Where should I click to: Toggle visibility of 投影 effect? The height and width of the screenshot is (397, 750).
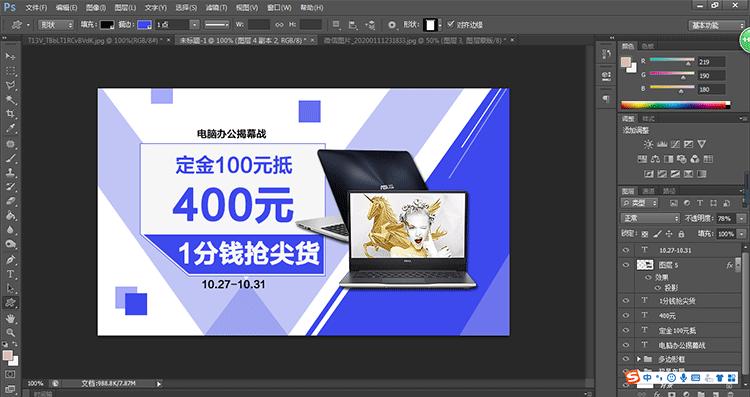coord(657,288)
